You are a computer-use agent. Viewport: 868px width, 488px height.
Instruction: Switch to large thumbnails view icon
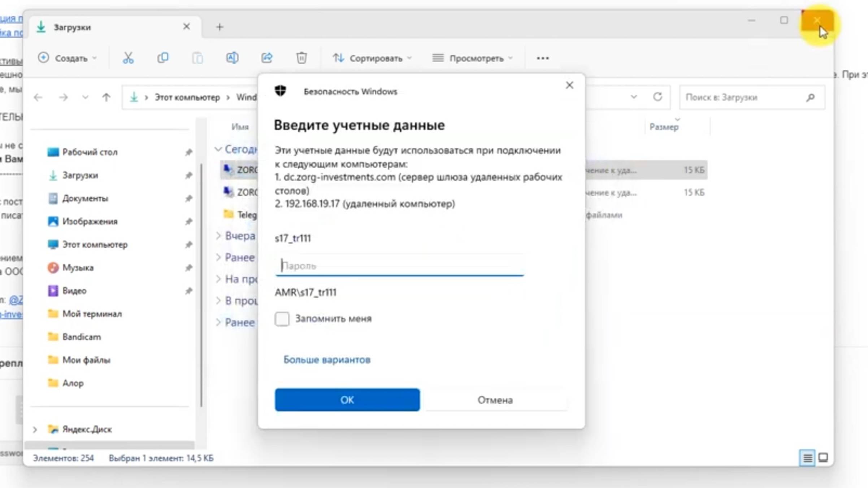(x=823, y=458)
